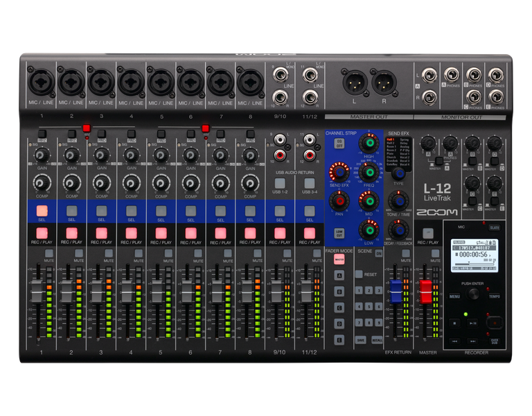Turn the PAN knob
The image size is (532, 416).
(339, 201)
